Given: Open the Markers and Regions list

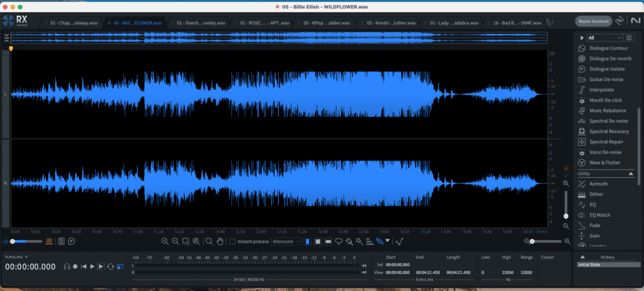Looking at the screenshot, I should (x=61, y=241).
